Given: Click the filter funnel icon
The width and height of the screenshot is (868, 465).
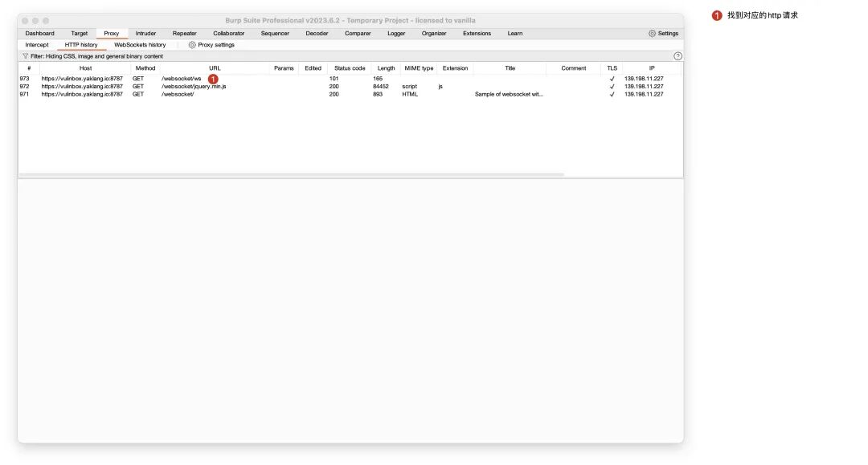Looking at the screenshot, I should point(26,56).
